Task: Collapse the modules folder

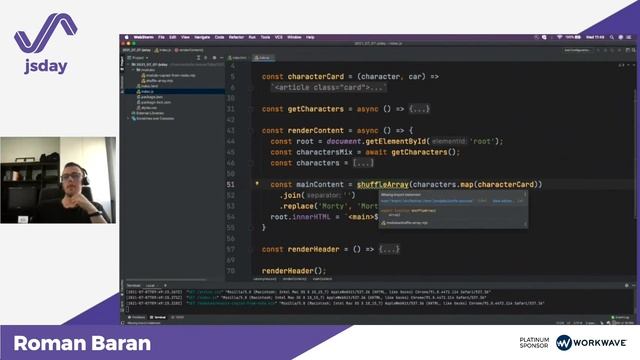Action: [133, 70]
